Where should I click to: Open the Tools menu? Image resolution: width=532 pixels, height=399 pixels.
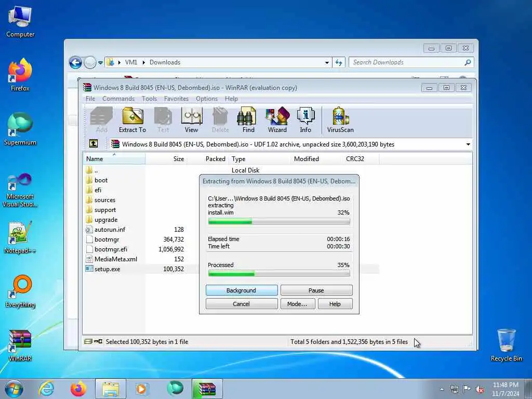149,99
